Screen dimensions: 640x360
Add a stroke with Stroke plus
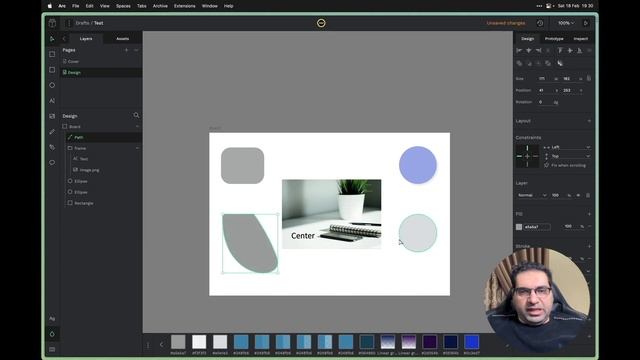[x=589, y=246]
